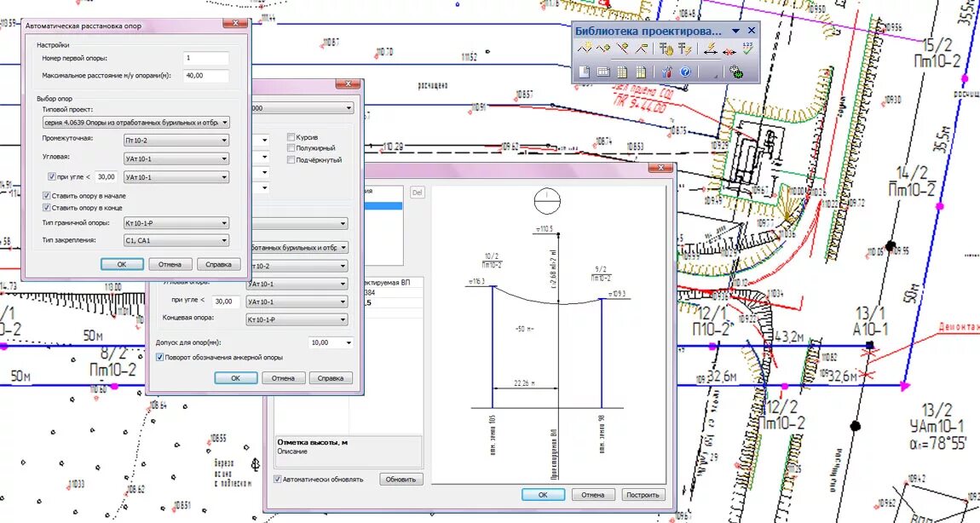Click the 'А10-1' support label on the drawing
The image size is (980, 523).
871,330
